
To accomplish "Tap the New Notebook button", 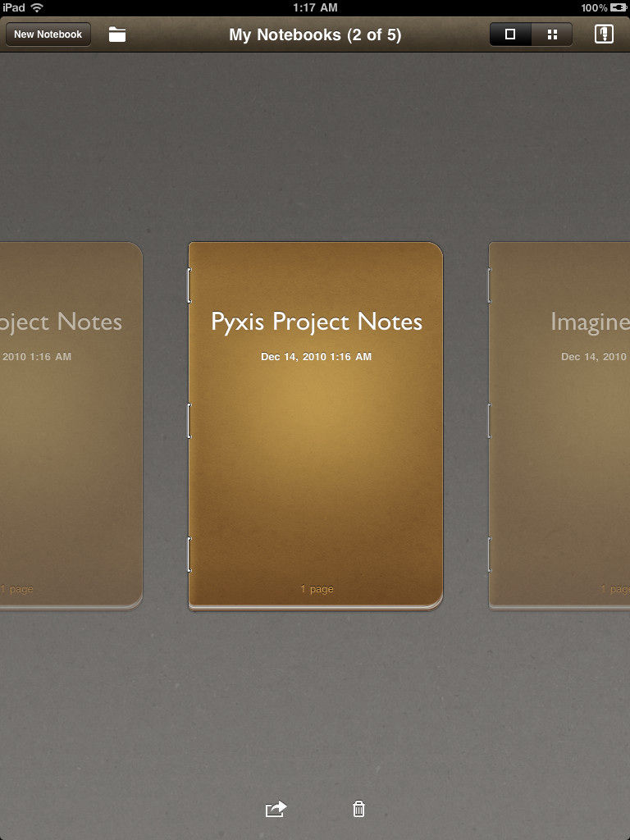I will 48,34.
